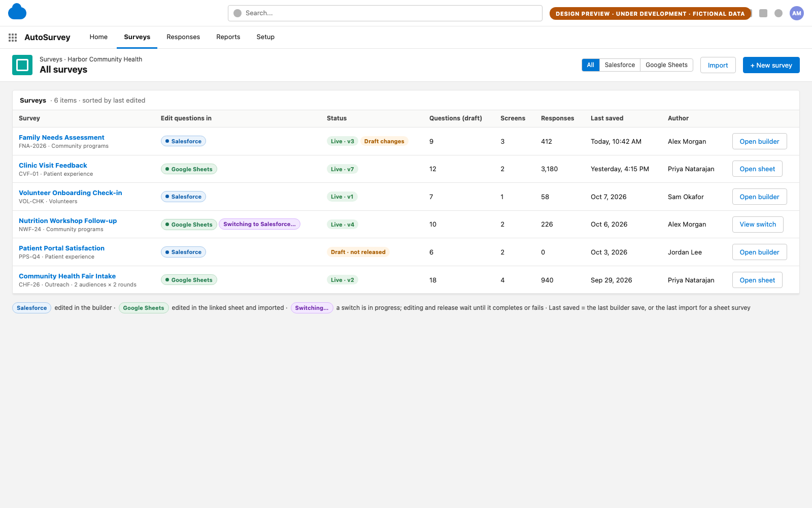Open Clinic Visit Feedback survey link
Image resolution: width=812 pixels, height=508 pixels.
click(x=53, y=165)
